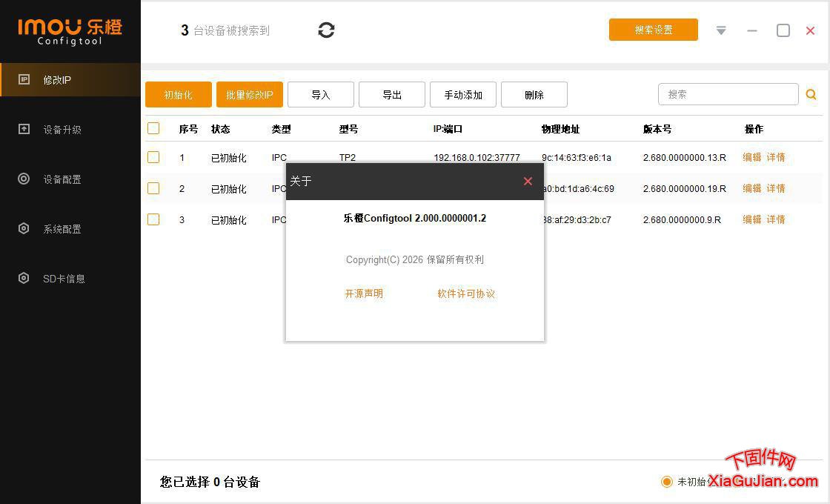
Task: Open 详情 for the third device
Action: coord(776,219)
